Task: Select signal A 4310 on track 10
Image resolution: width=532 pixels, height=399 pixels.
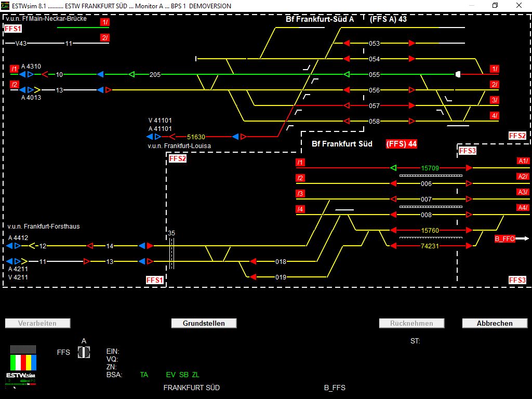Action: tap(26, 74)
